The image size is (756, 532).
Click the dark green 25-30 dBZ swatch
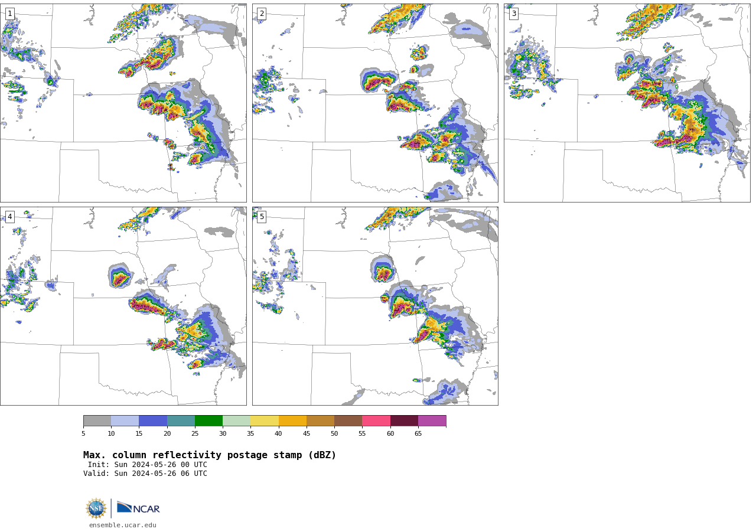click(x=208, y=420)
